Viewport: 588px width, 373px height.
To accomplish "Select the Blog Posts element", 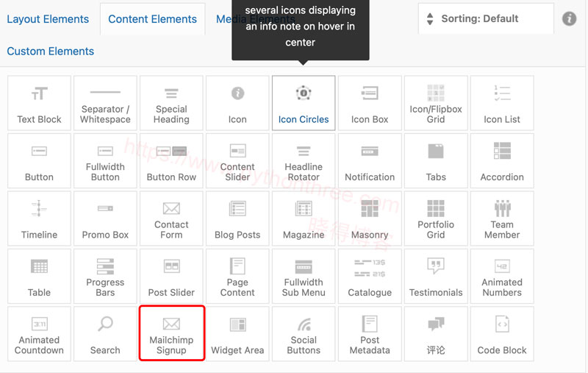I will pyautogui.click(x=237, y=219).
